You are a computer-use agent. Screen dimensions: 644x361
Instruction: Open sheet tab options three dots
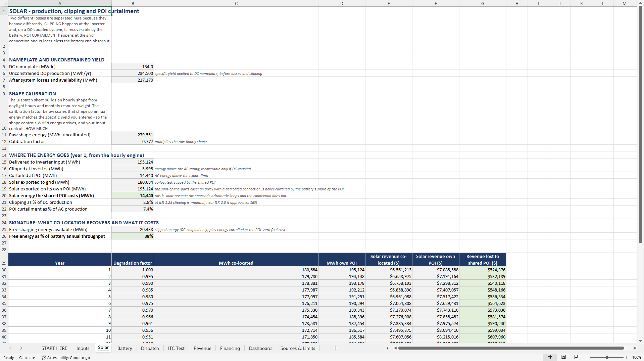387,348
